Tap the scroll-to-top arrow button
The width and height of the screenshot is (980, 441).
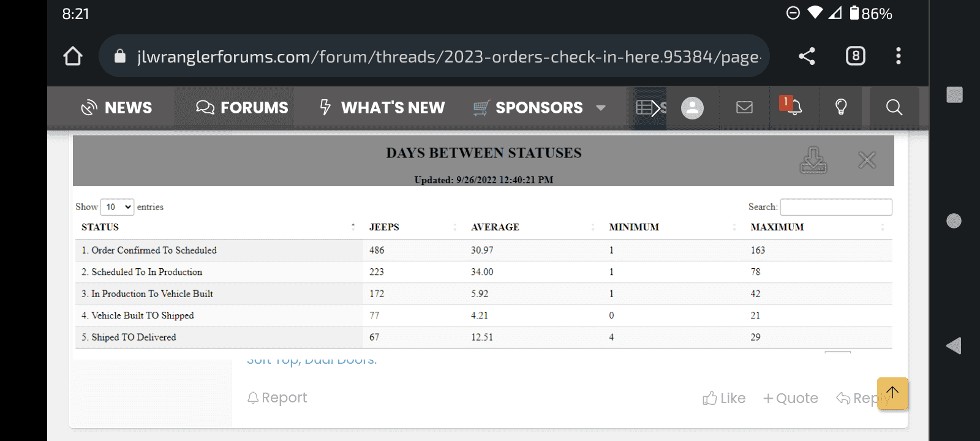[x=892, y=393]
